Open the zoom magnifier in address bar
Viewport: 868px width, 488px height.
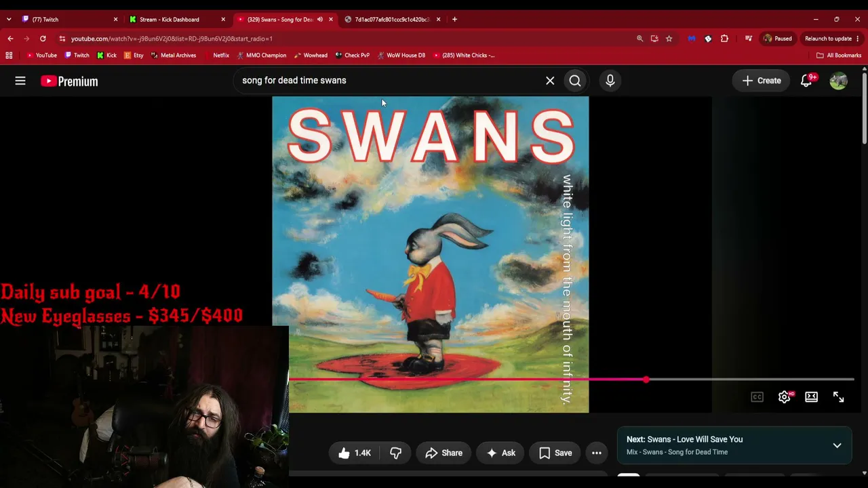pos(639,39)
